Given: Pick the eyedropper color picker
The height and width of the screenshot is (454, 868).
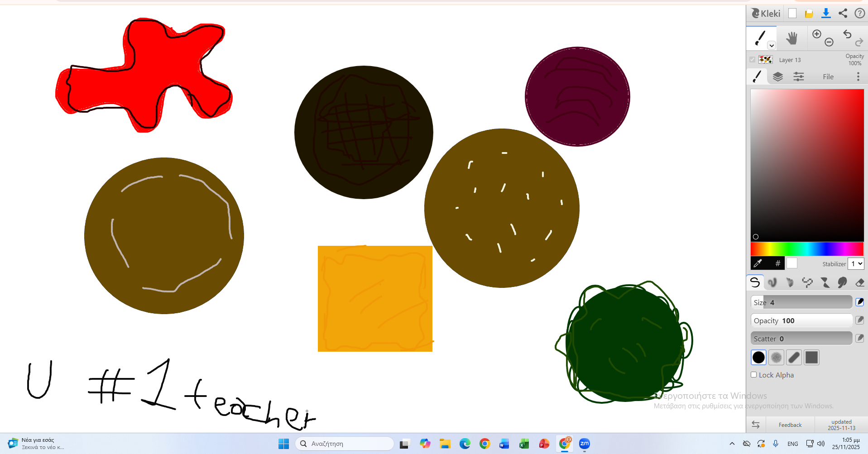Looking at the screenshot, I should [758, 263].
